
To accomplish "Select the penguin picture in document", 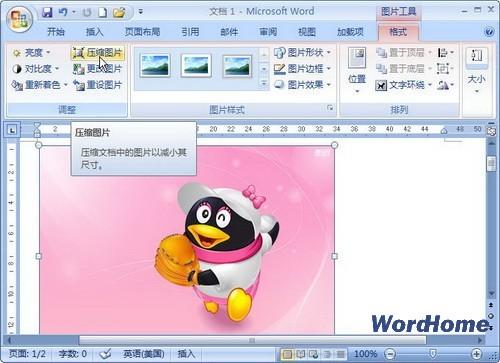I will 187,240.
